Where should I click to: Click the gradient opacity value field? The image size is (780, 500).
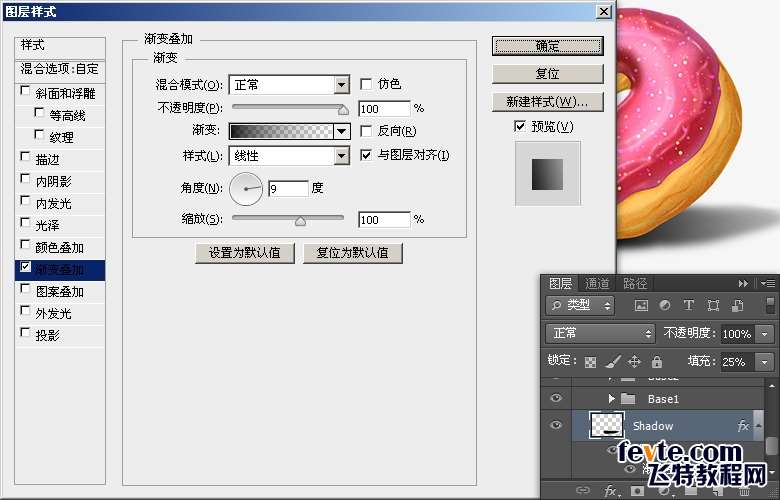pyautogui.click(x=384, y=108)
